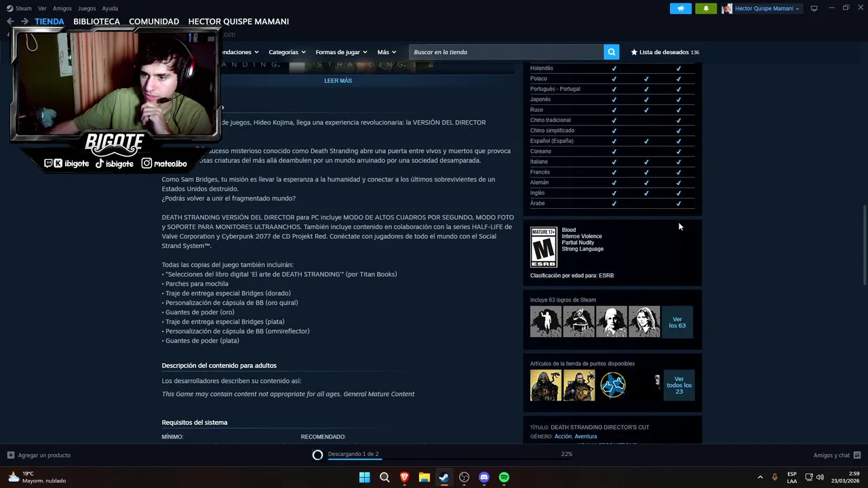
Task: Click the page vertical scrollbar thumb
Action: coord(864,245)
